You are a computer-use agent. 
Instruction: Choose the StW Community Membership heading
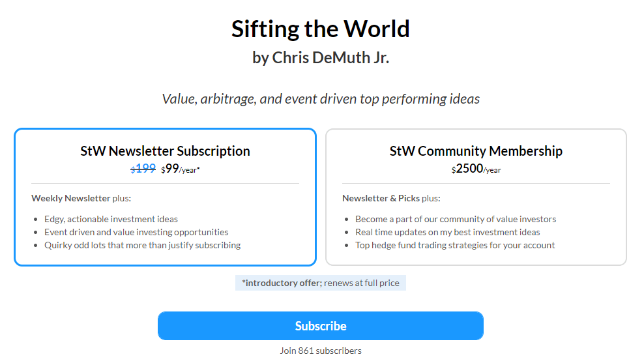click(476, 151)
